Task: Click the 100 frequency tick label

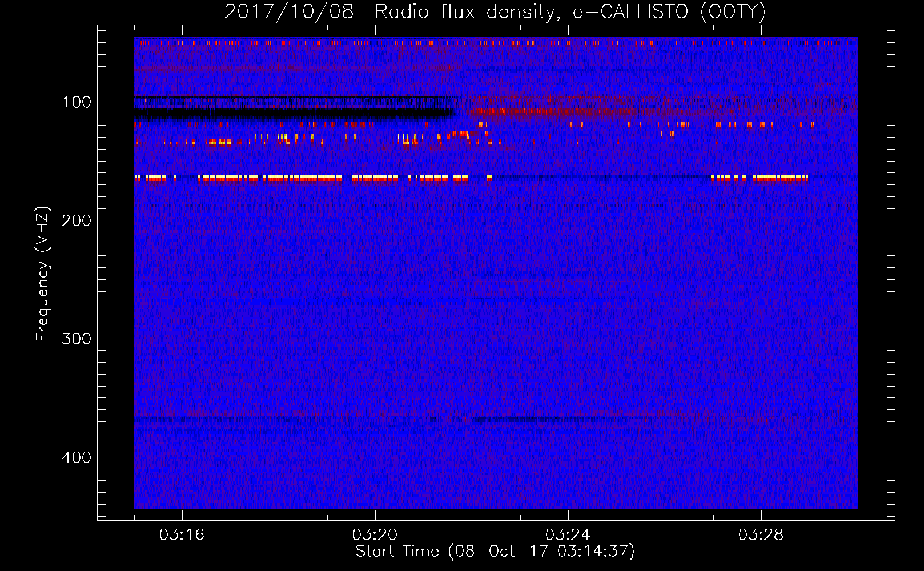Action: [x=77, y=102]
